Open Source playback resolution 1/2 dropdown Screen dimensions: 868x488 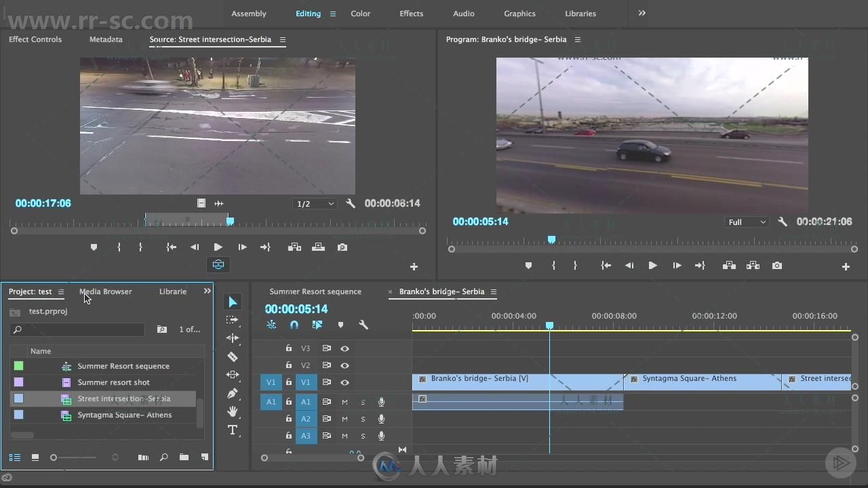[x=315, y=204]
